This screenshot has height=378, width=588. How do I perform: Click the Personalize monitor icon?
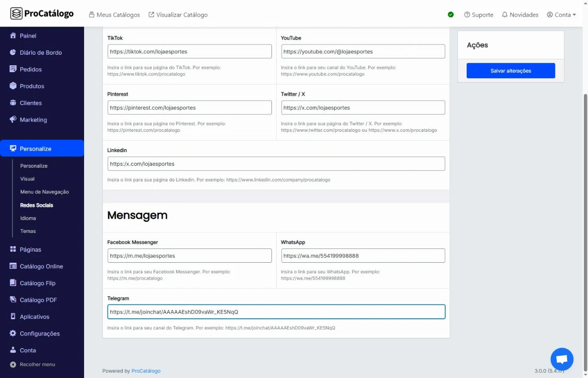click(13, 148)
